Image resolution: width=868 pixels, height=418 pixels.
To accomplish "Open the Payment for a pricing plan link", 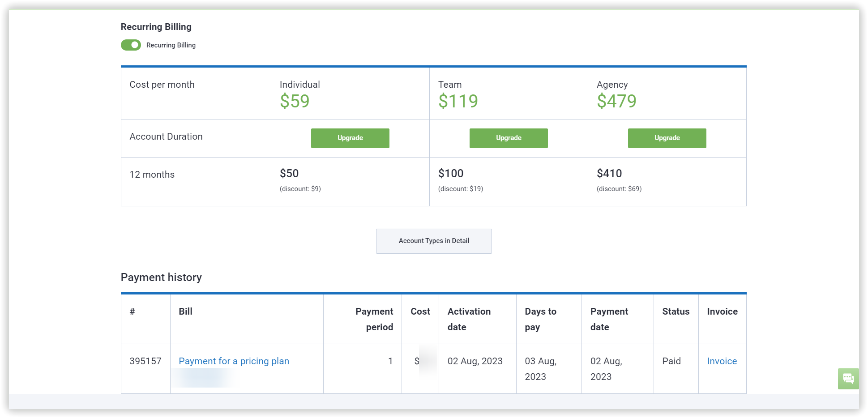I will (234, 361).
